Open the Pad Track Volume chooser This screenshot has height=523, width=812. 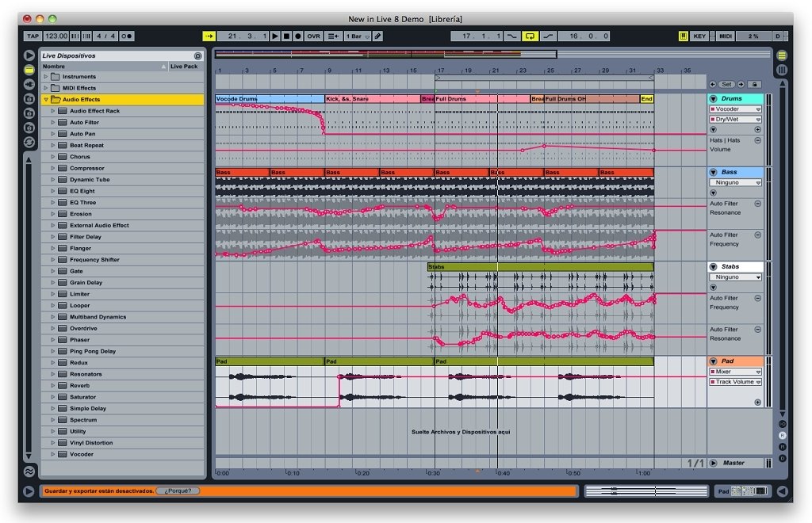tap(735, 382)
